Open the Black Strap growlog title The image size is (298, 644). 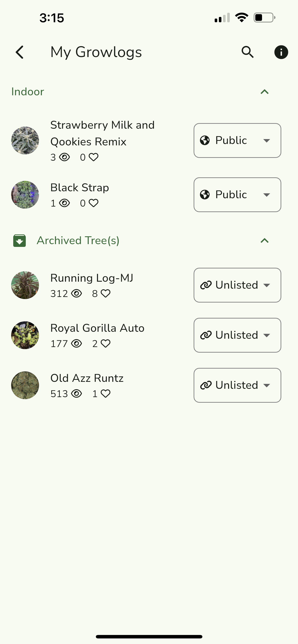pyautogui.click(x=80, y=188)
